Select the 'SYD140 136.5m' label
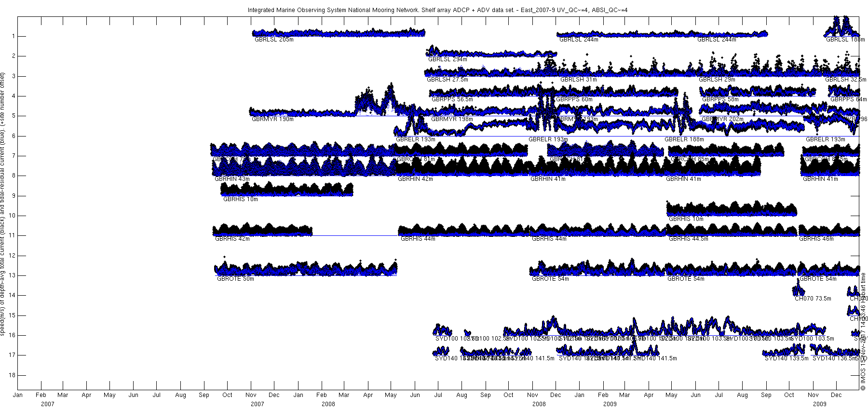The height and width of the screenshot is (410, 868). pyautogui.click(x=834, y=358)
